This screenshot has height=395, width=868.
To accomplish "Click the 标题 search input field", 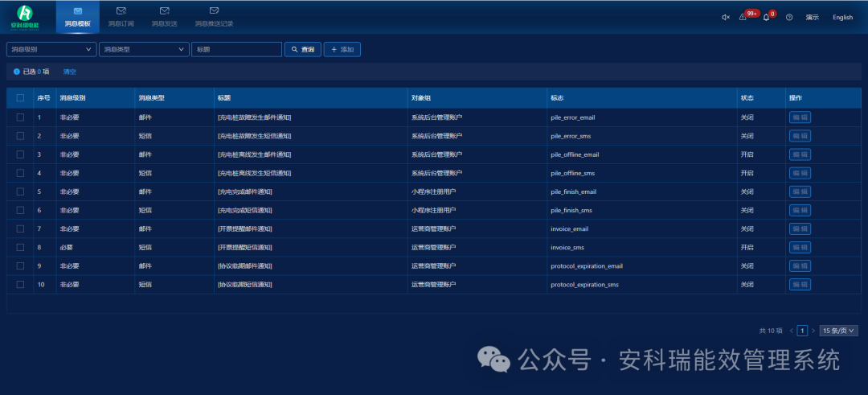I will click(236, 49).
